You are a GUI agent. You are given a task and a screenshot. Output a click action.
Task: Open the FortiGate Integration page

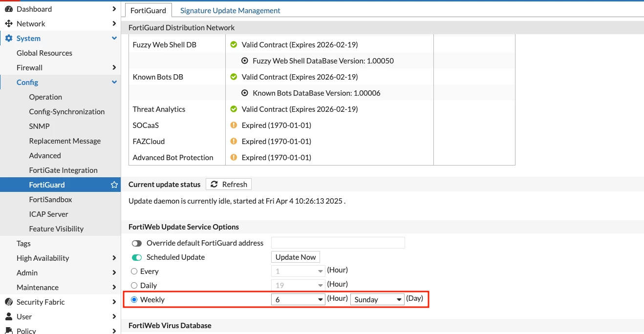click(64, 170)
